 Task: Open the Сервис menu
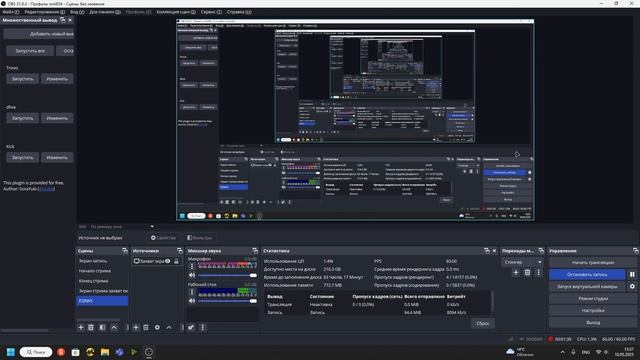211,12
